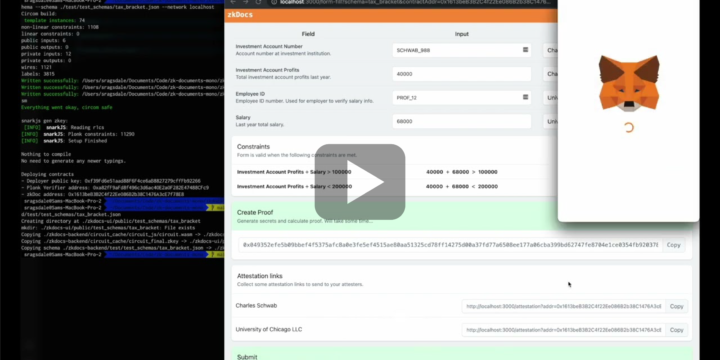The image size is (720, 360).
Task: Click the browser forward arrow icon
Action: 246,2
